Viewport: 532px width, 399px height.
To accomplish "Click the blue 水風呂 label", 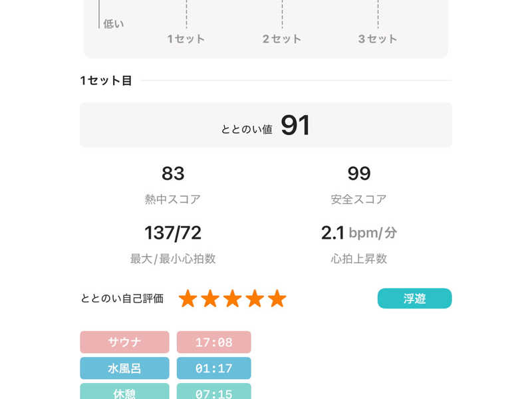I will point(124,368).
